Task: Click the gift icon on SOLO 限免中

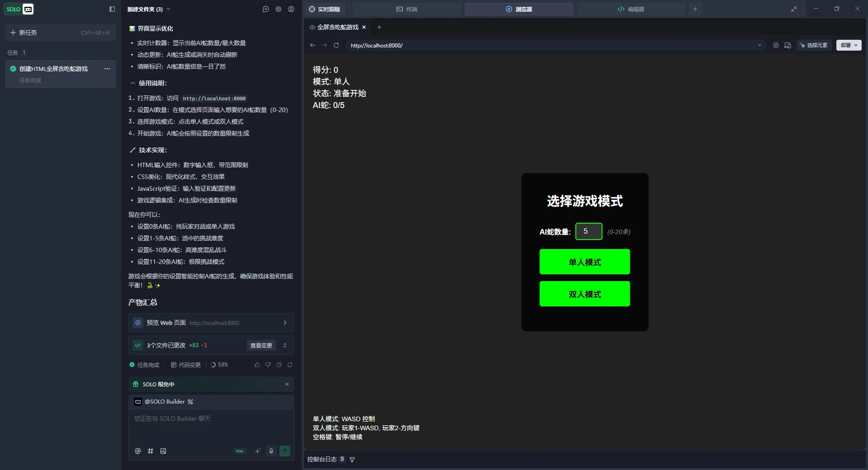Action: [x=136, y=384]
